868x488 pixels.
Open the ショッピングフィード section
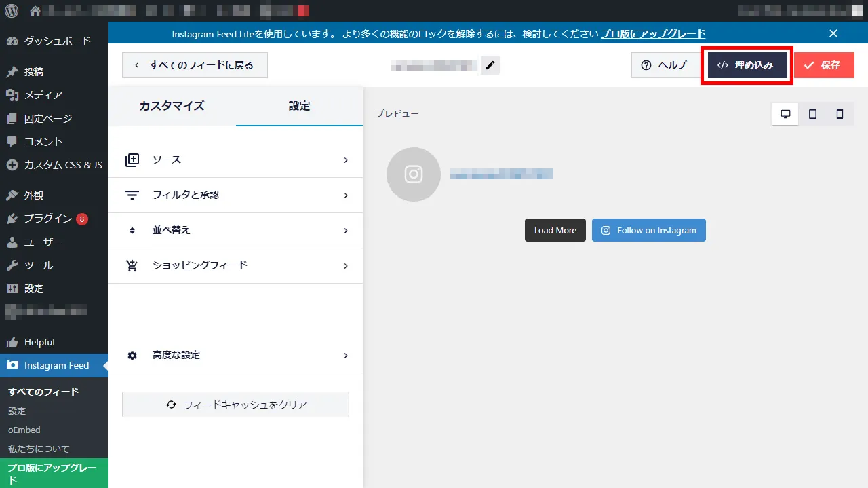(x=235, y=266)
